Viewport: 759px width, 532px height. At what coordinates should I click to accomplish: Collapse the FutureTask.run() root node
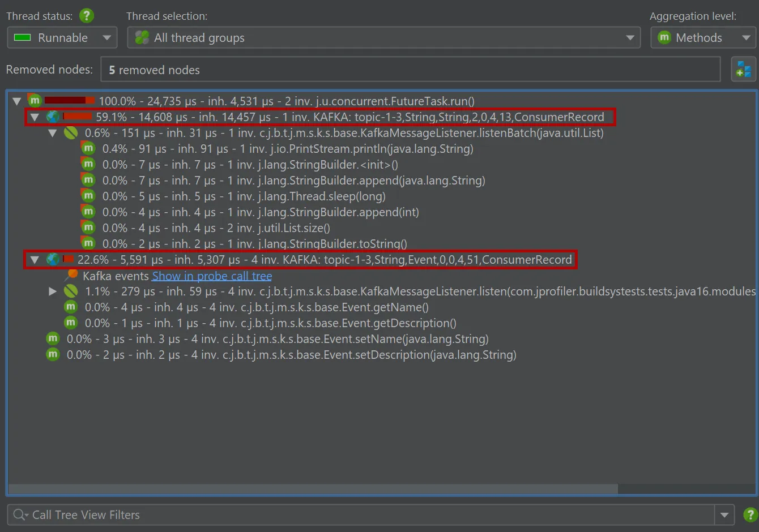coord(17,101)
